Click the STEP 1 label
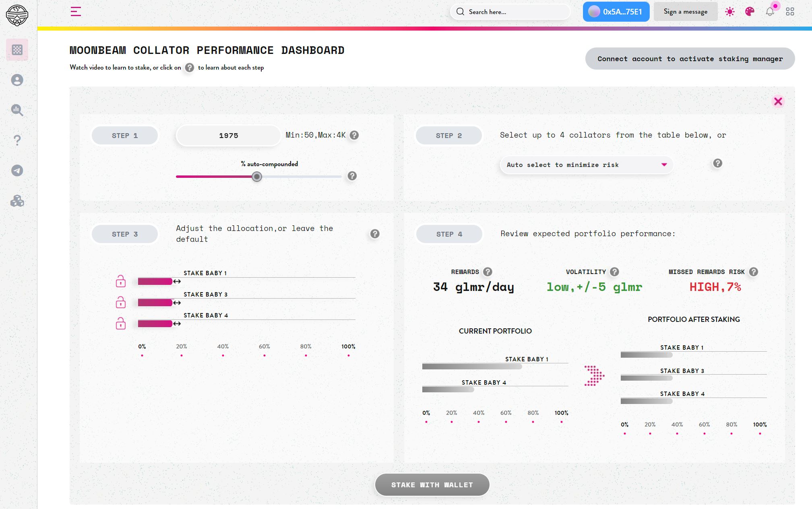The image size is (812, 509). (125, 136)
